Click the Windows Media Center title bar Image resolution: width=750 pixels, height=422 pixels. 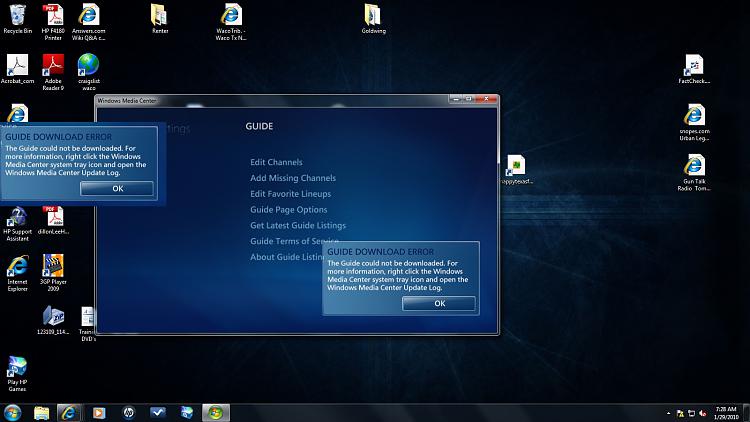click(x=273, y=100)
